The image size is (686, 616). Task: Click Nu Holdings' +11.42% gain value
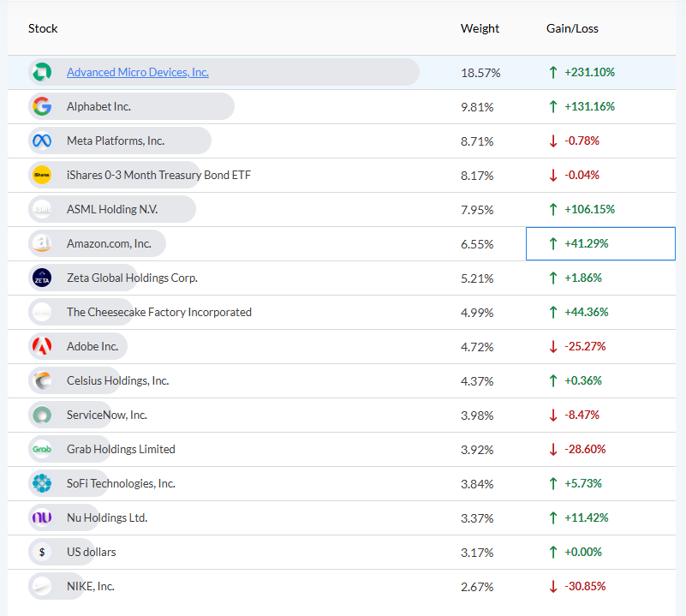tap(587, 517)
